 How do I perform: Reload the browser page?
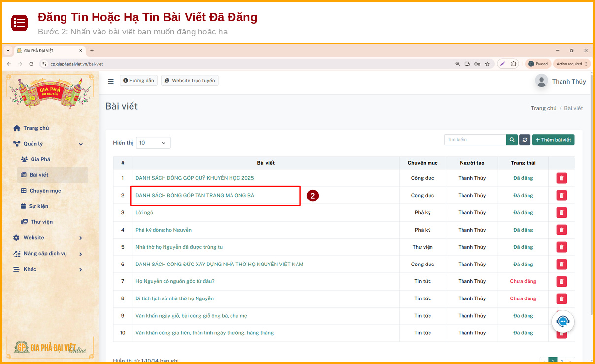31,64
